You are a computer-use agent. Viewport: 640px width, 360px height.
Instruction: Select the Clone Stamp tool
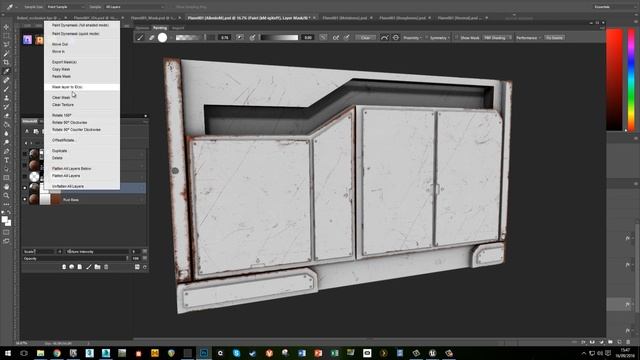6,98
